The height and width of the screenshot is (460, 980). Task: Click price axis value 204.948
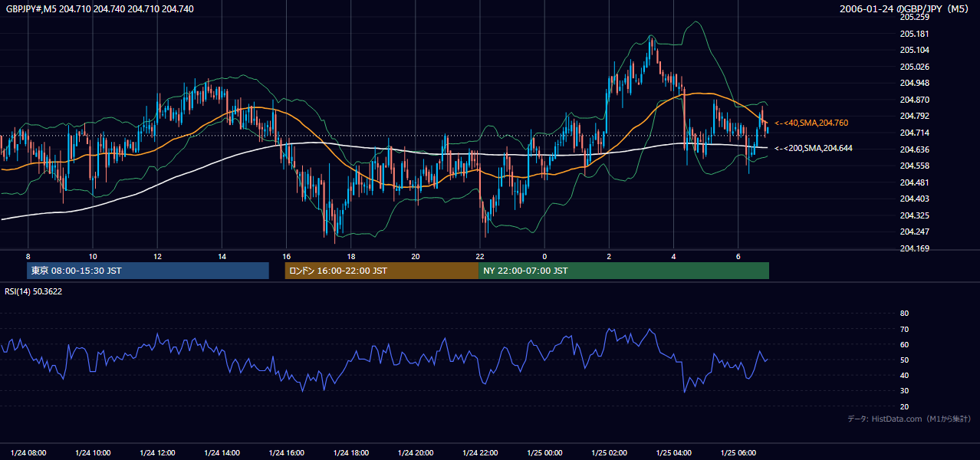[914, 83]
